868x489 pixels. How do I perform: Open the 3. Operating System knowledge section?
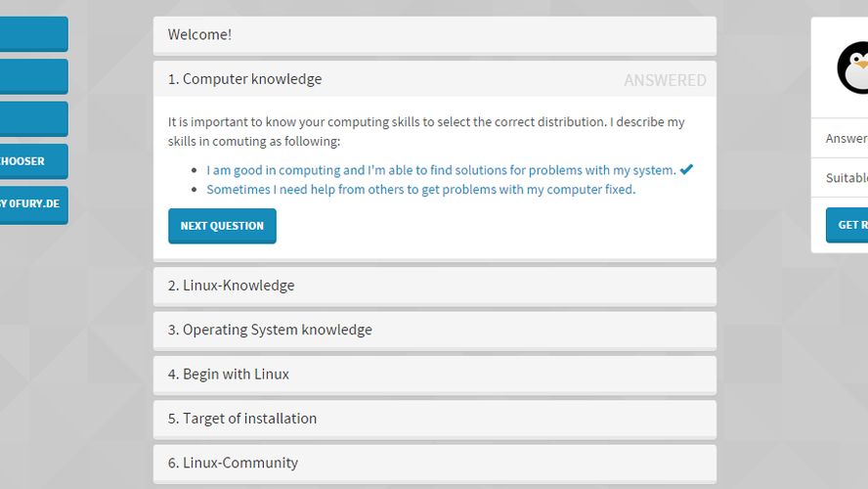(434, 330)
